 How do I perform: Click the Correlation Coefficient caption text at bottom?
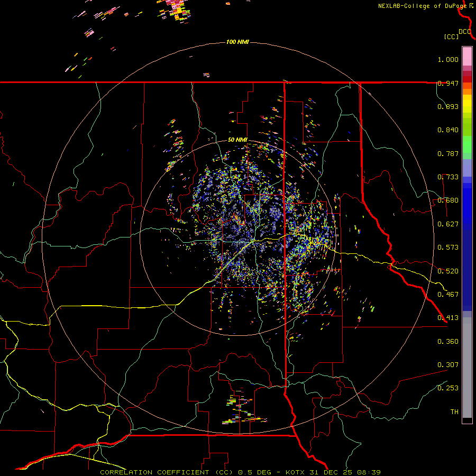[x=241, y=472]
